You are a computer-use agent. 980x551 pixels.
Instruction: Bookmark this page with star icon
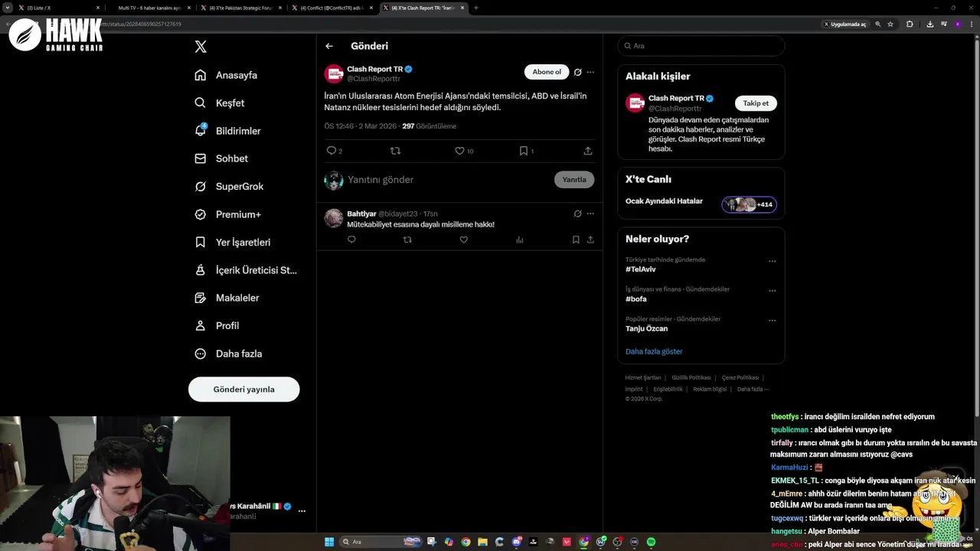pos(890,24)
